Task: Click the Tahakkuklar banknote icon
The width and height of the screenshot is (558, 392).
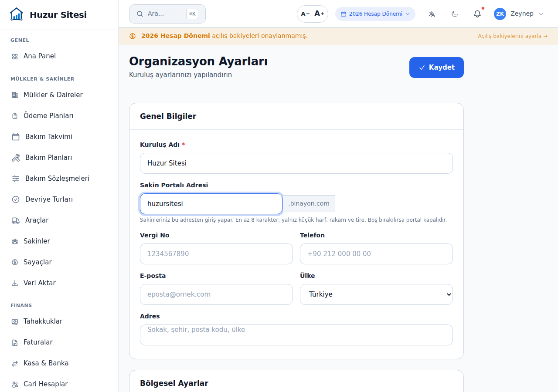Action: (15, 321)
